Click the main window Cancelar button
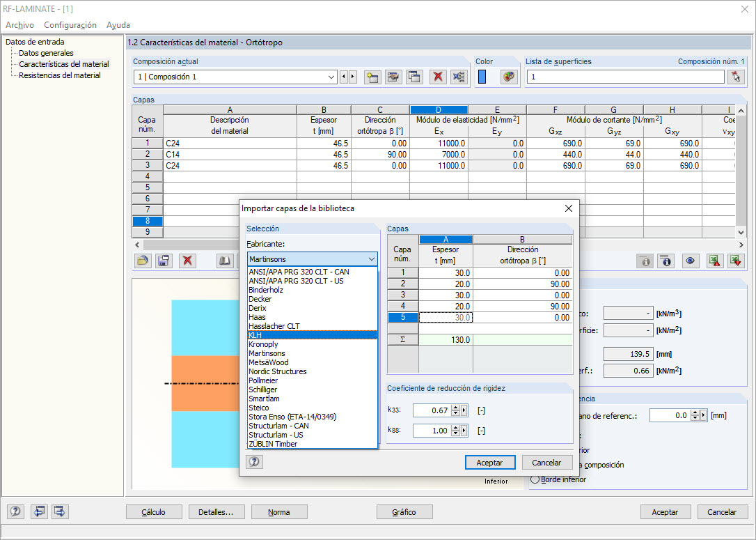The height and width of the screenshot is (540, 756). pos(722,512)
